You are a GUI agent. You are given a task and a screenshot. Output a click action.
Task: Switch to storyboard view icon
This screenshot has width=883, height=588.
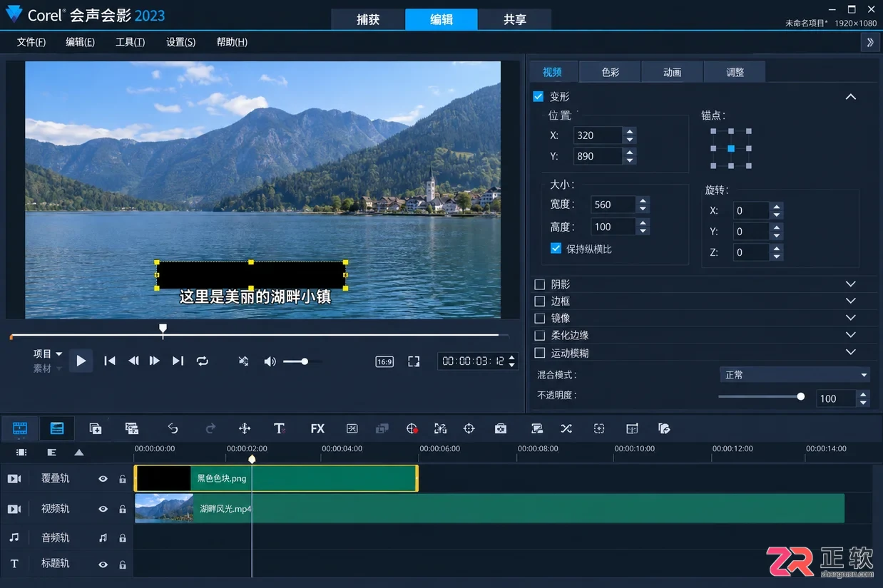(x=20, y=428)
